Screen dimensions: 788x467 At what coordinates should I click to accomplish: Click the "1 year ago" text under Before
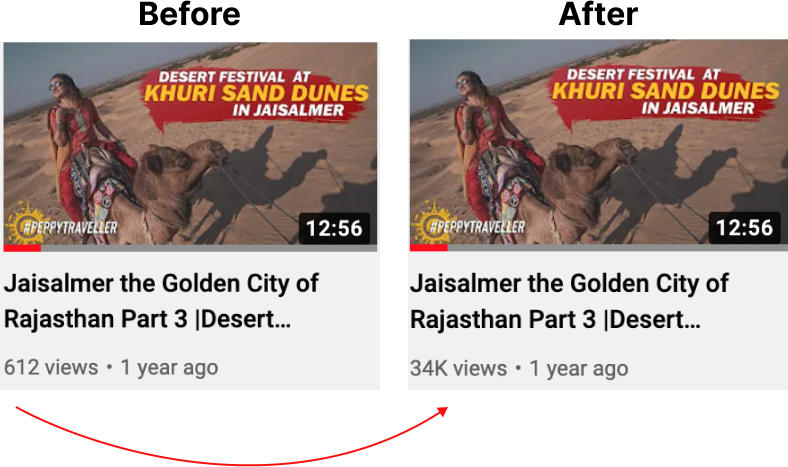[169, 367]
